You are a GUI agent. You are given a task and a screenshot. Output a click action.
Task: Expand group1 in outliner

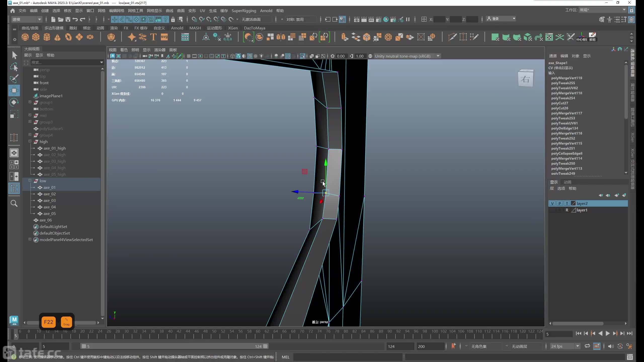[30, 102]
